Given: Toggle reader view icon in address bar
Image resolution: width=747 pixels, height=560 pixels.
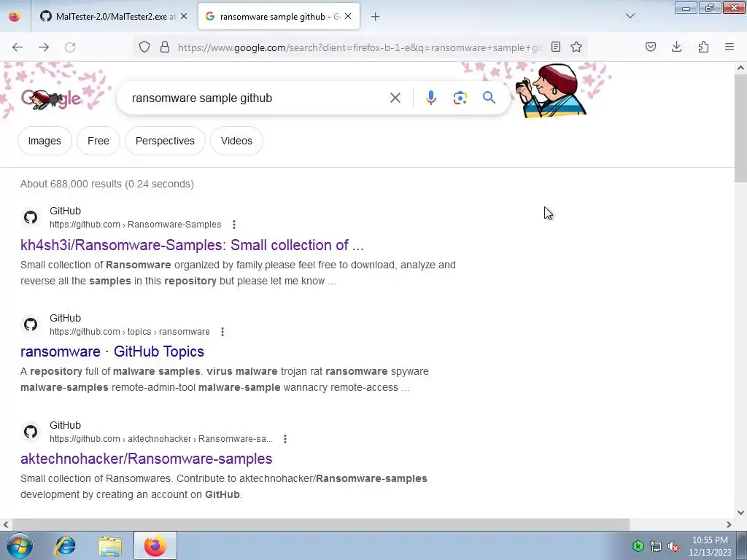Looking at the screenshot, I should 555,47.
